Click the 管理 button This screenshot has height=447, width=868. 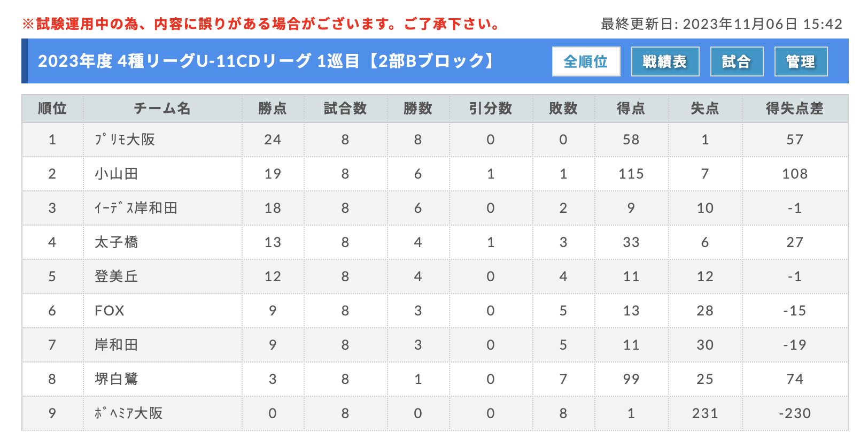[801, 61]
